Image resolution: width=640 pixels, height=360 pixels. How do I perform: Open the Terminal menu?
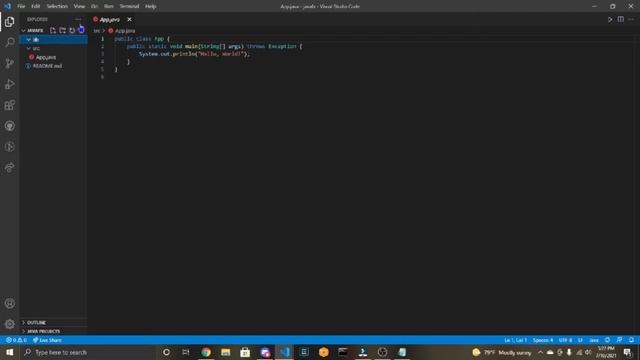pyautogui.click(x=129, y=6)
